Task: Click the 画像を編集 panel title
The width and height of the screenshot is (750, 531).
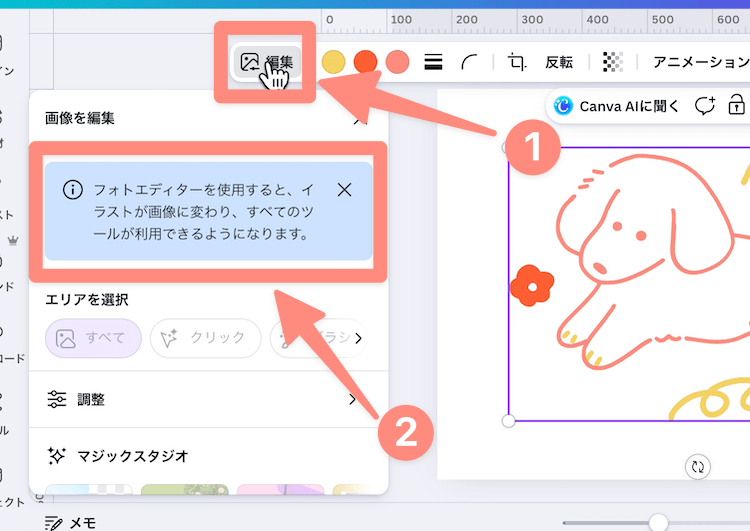Action: (80, 118)
